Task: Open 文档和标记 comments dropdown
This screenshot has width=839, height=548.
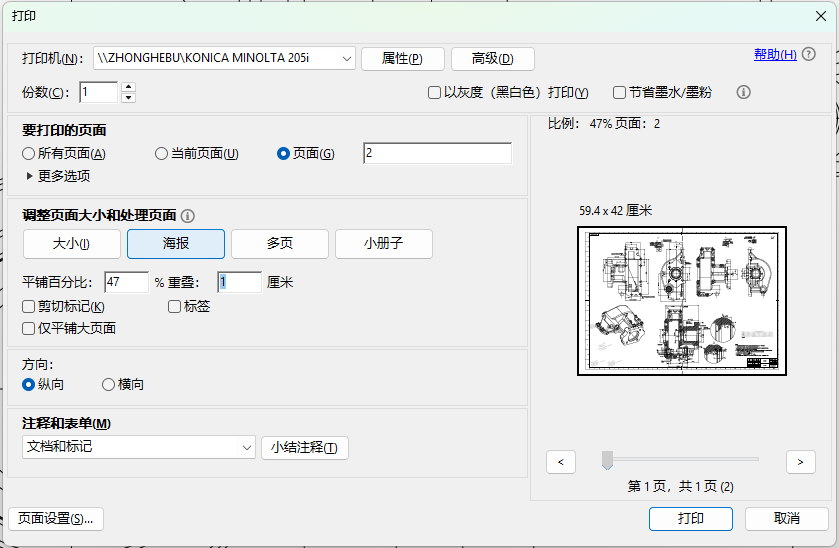Action: pyautogui.click(x=139, y=447)
